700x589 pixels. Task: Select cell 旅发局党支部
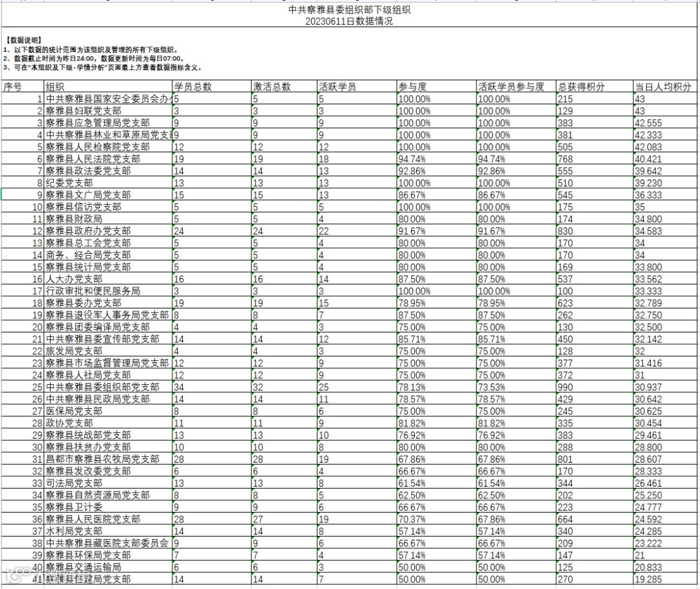[x=108, y=351]
